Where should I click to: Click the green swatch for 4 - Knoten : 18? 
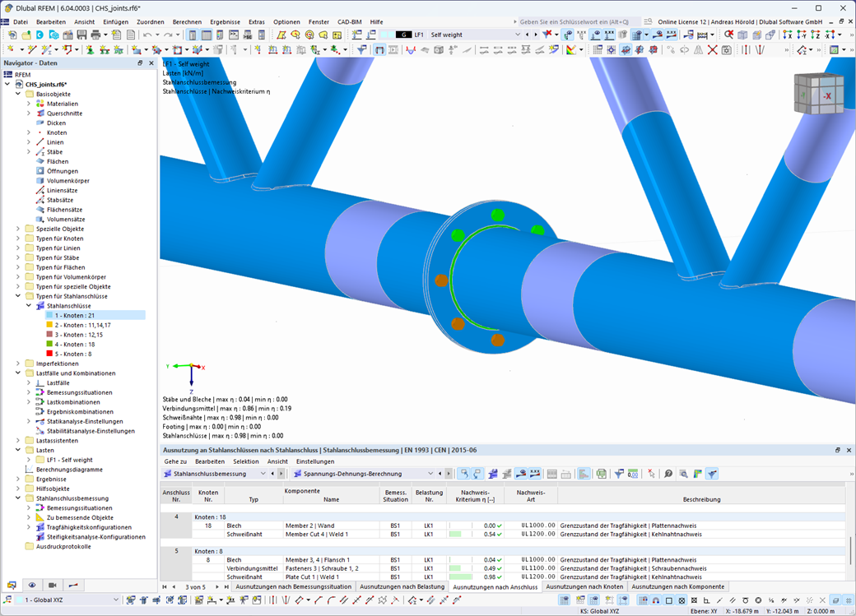click(49, 344)
